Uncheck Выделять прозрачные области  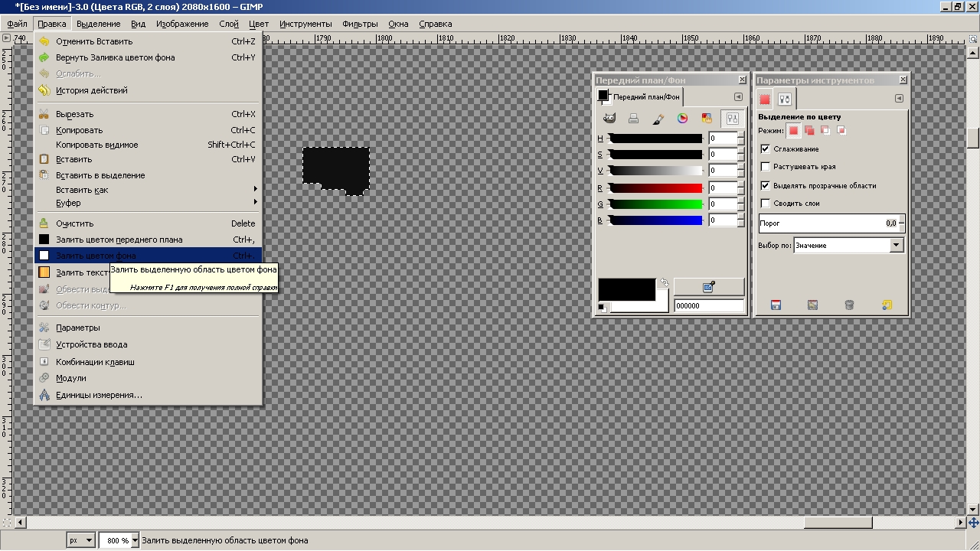[765, 185]
